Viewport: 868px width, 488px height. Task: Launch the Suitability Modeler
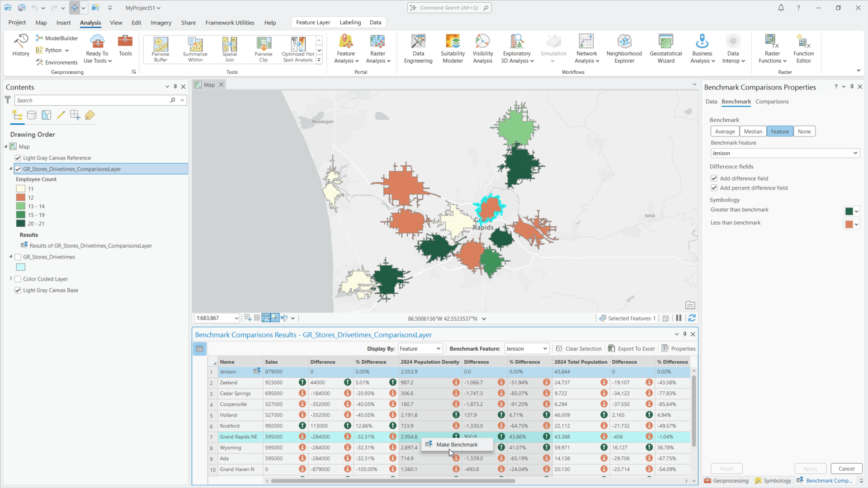(453, 47)
